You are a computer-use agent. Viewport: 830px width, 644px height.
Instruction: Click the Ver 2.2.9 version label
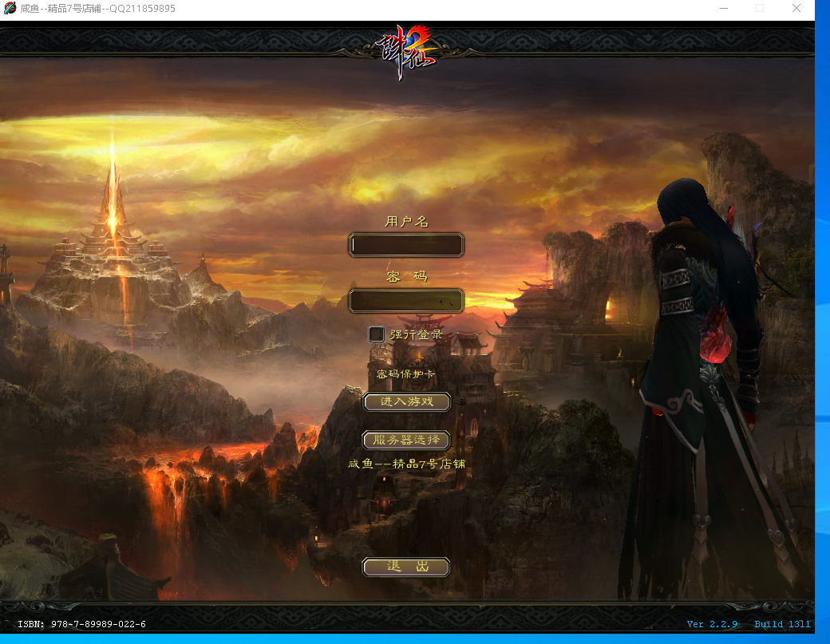pyautogui.click(x=712, y=624)
